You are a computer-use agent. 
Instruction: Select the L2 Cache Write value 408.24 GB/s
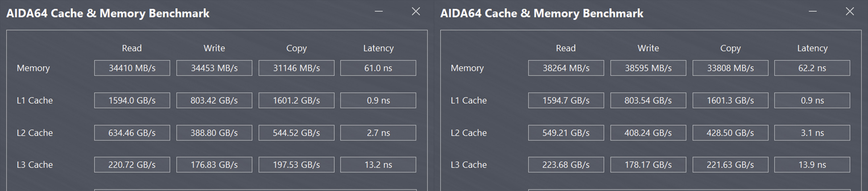(x=648, y=132)
